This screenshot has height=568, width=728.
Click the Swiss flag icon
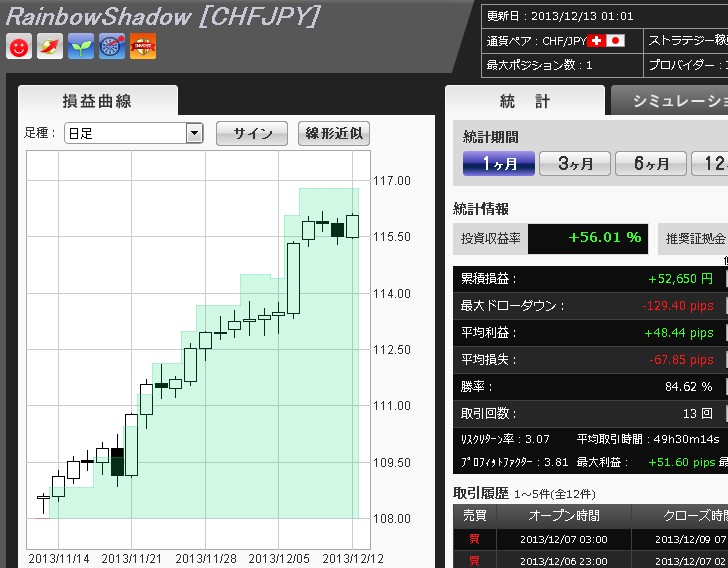pos(596,41)
